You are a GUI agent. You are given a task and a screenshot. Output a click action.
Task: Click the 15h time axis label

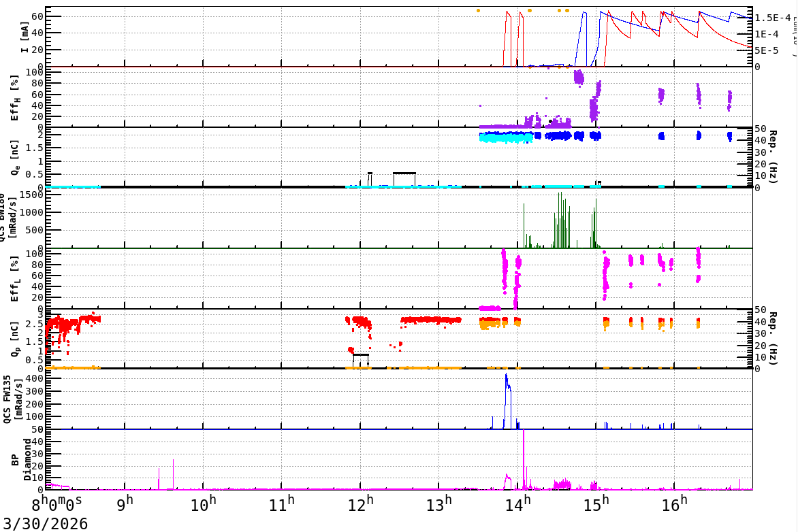(596, 504)
